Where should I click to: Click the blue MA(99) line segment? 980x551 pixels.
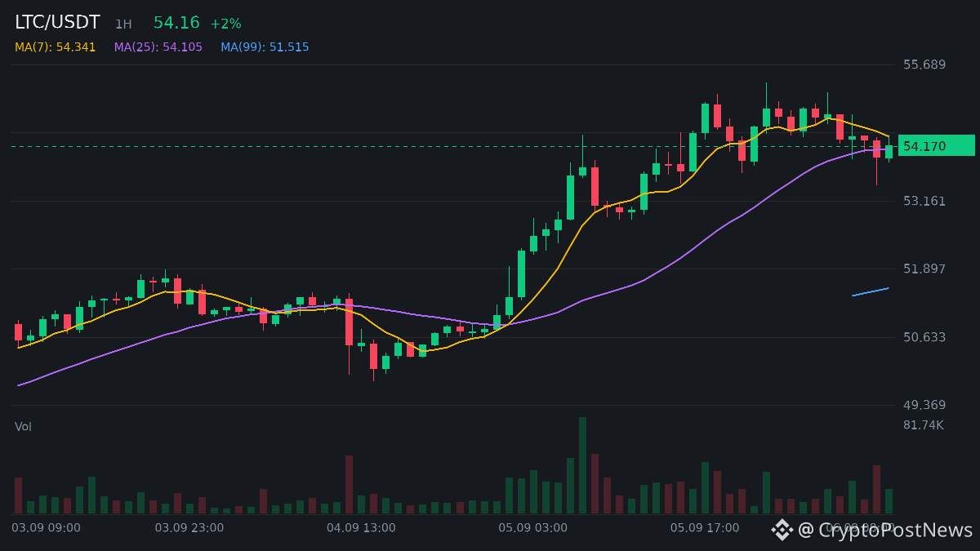(x=871, y=291)
